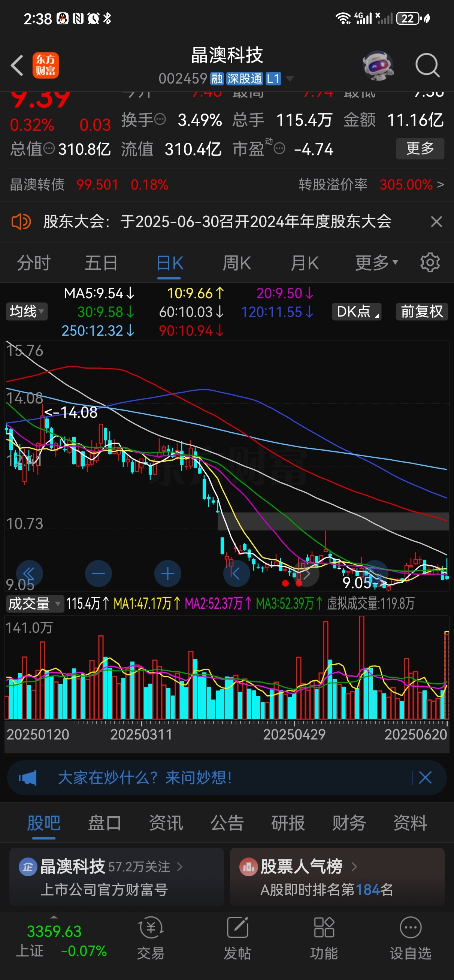Open the 股票人气榜 ranking card
454x980 pixels.
point(337,877)
